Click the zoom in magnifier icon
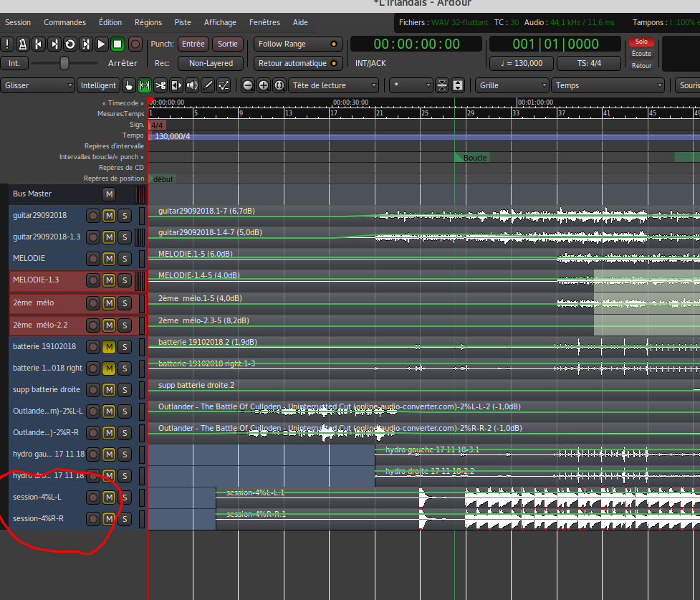700x600 pixels. [263, 85]
